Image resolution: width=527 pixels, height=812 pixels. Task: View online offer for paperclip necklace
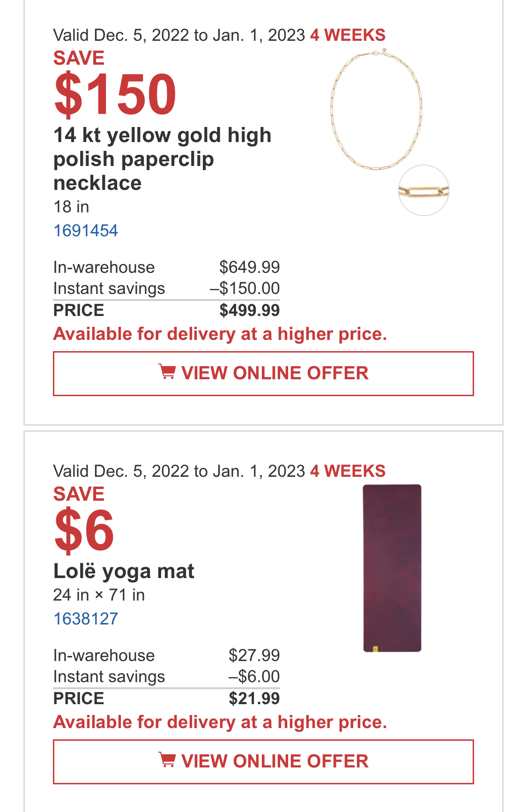(x=263, y=374)
